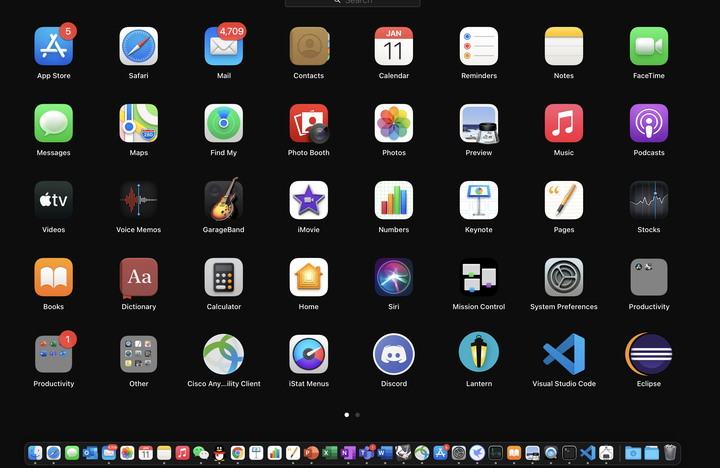Launch Microsoft Word from the Dock

coord(385,453)
